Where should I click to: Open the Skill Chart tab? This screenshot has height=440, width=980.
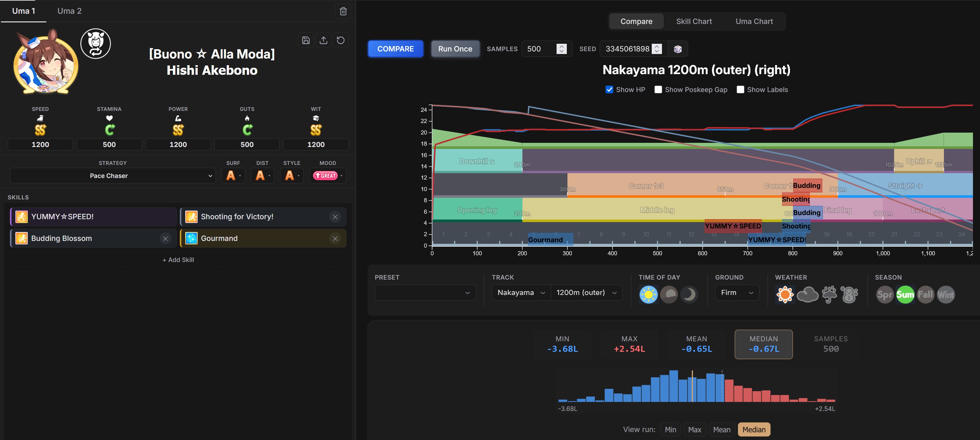tap(694, 21)
